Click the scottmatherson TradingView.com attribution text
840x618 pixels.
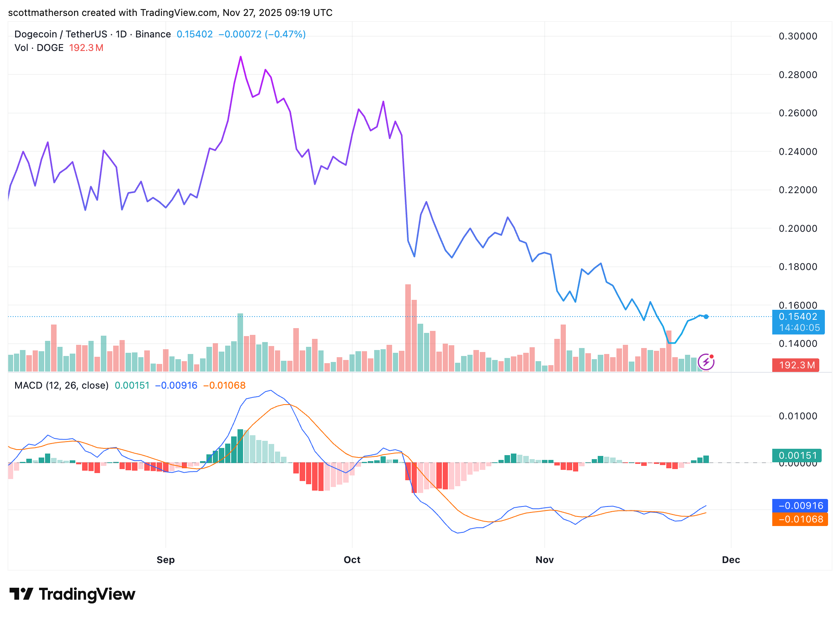coord(170,12)
